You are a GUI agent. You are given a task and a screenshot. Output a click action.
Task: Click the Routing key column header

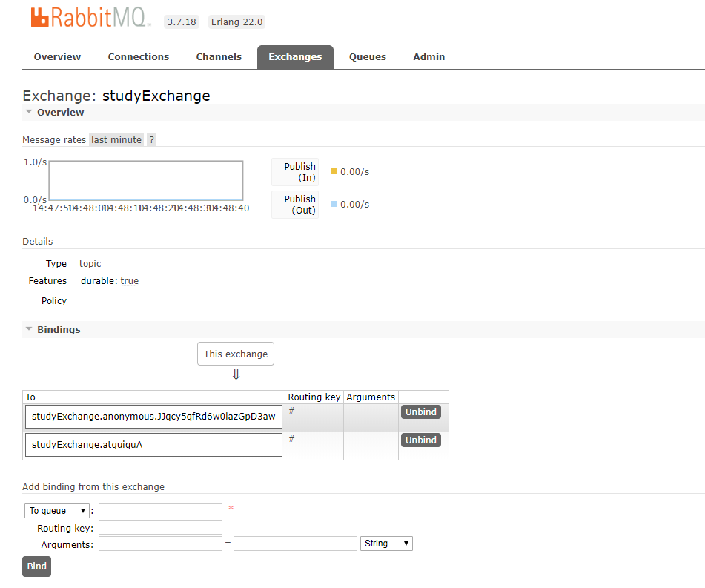[x=314, y=397]
